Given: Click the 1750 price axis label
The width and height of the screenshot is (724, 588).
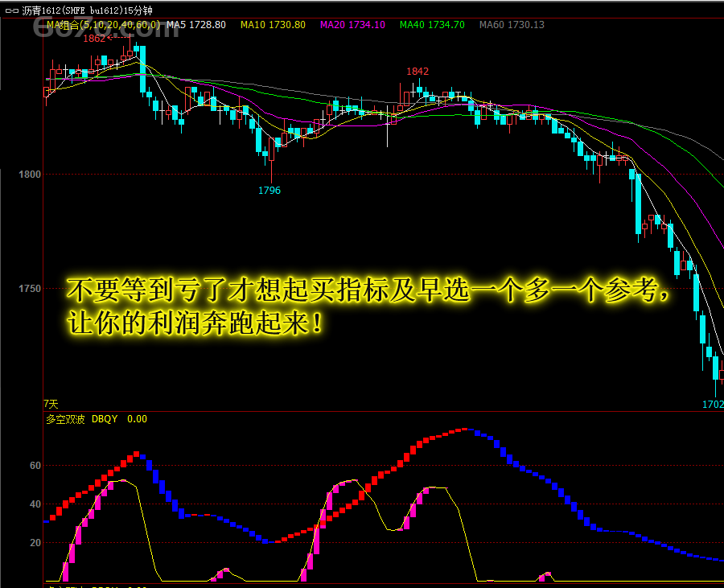Looking at the screenshot, I should pos(30,289).
